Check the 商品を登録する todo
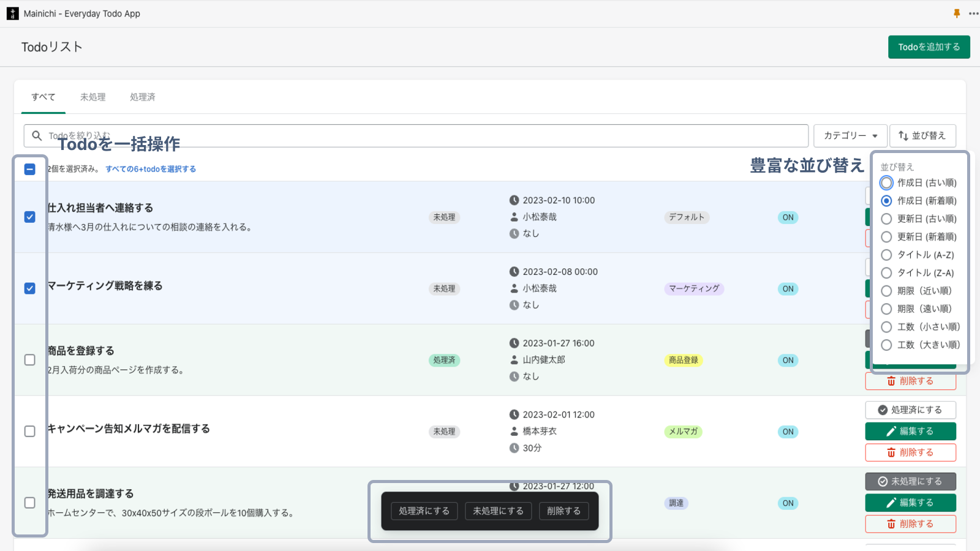 29,360
